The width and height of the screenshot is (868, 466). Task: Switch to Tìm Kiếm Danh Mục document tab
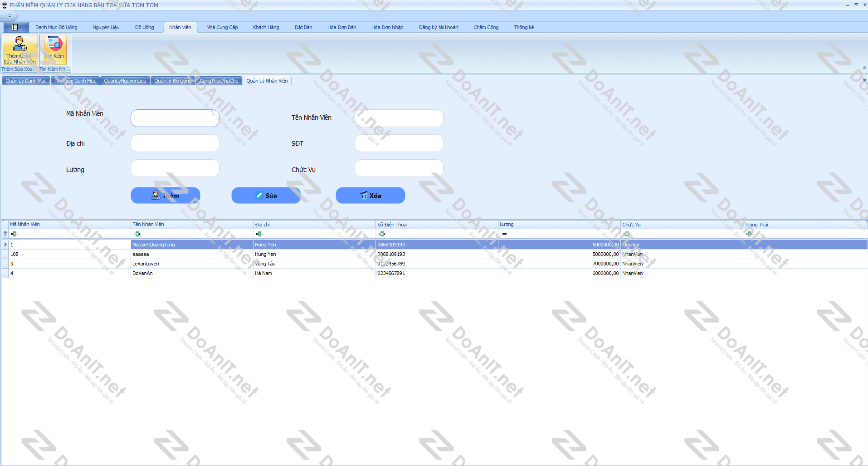pyautogui.click(x=75, y=81)
